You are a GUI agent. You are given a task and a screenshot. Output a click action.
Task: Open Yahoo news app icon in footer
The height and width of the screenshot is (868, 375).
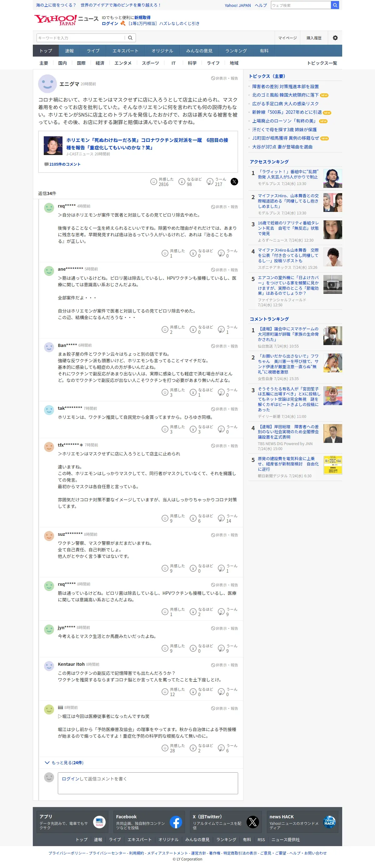[99, 822]
